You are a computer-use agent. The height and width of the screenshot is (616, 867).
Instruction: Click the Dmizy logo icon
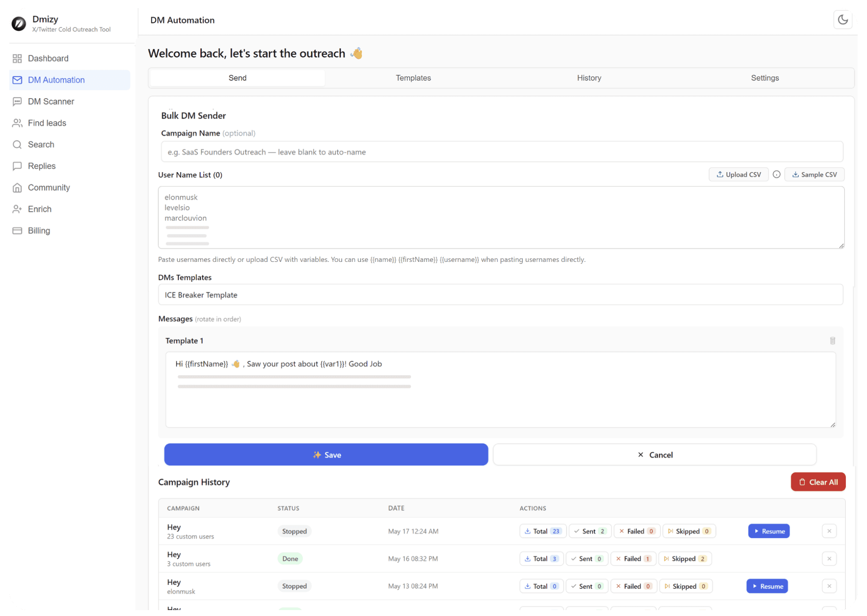coord(19,23)
